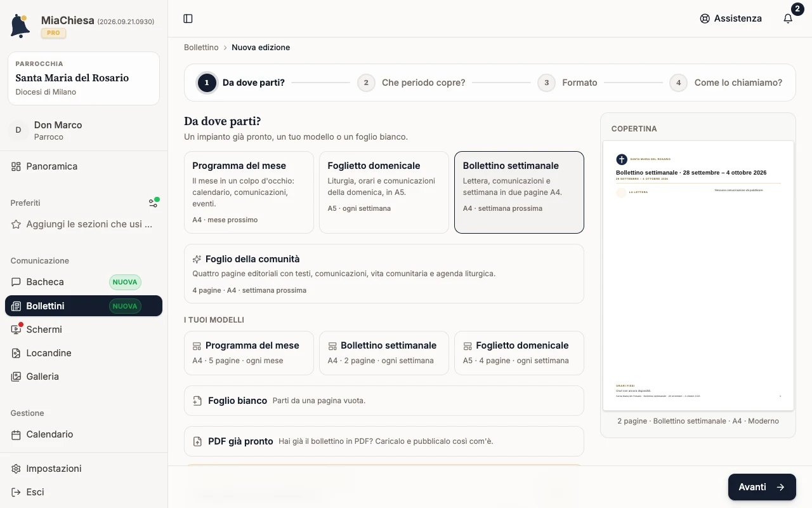812x508 pixels.
Task: Select the Foglietto domenicale A5 preset card
Action: coord(384,192)
